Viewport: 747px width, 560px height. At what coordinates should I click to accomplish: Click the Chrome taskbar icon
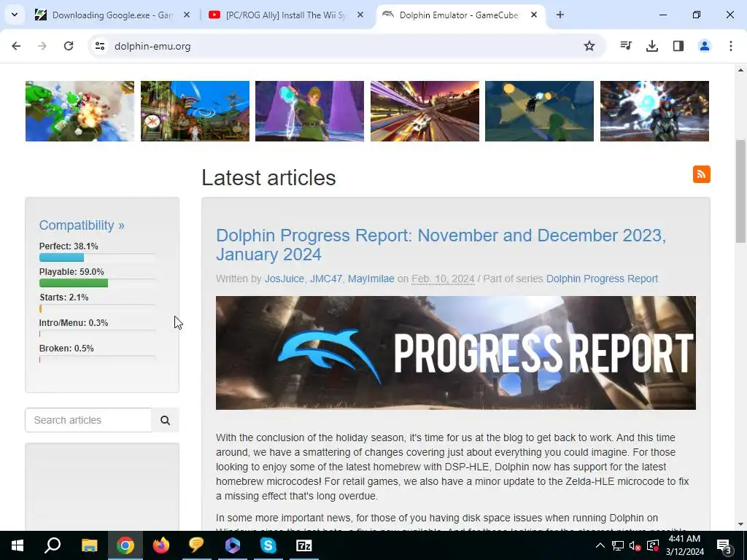(x=125, y=545)
